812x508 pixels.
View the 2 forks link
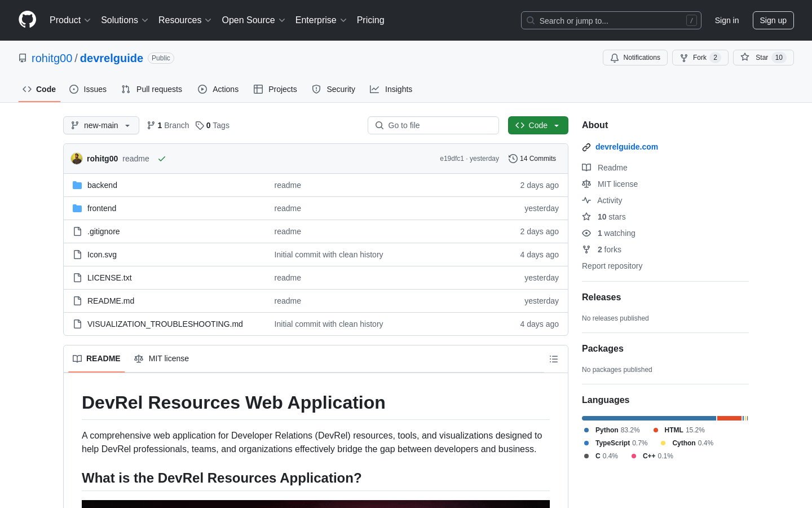coord(602,249)
